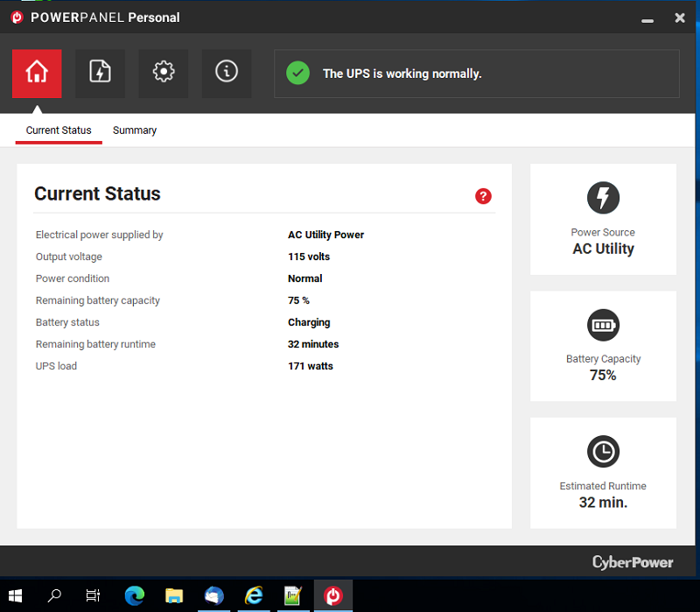
Task: Click the PowerPanel logo in title bar
Action: pos(16,18)
